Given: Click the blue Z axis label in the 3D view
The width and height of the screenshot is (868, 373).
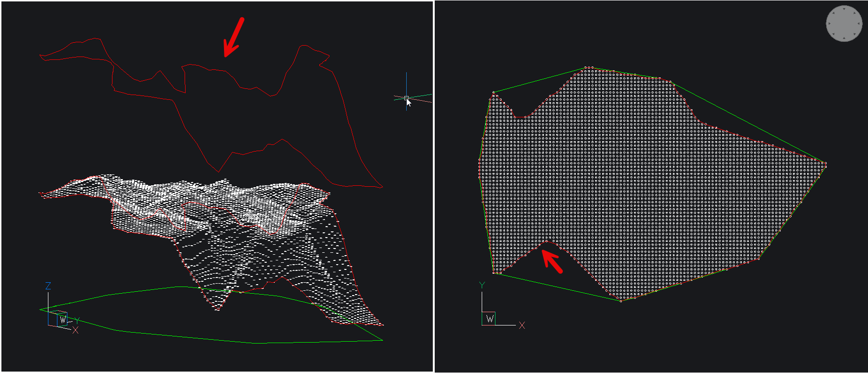Looking at the screenshot, I should point(48,286).
